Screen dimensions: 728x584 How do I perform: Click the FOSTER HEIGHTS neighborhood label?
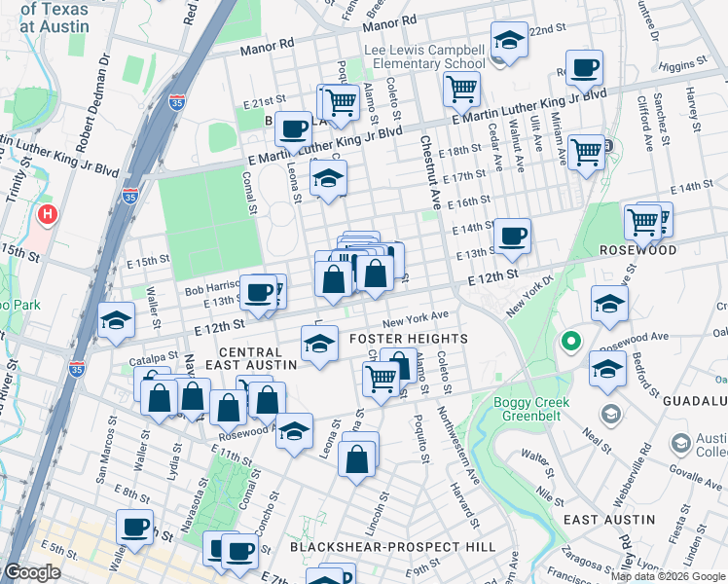point(409,339)
